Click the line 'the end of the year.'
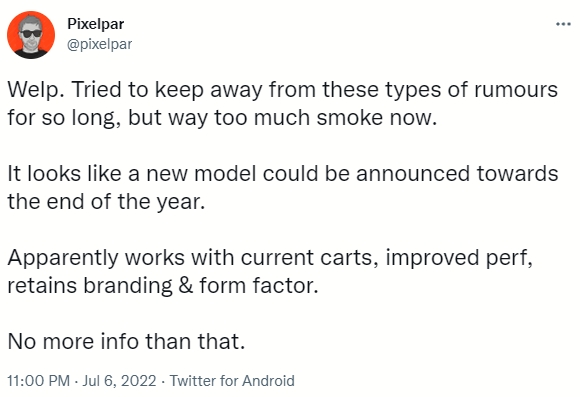The width and height of the screenshot is (580, 397). pos(106,202)
